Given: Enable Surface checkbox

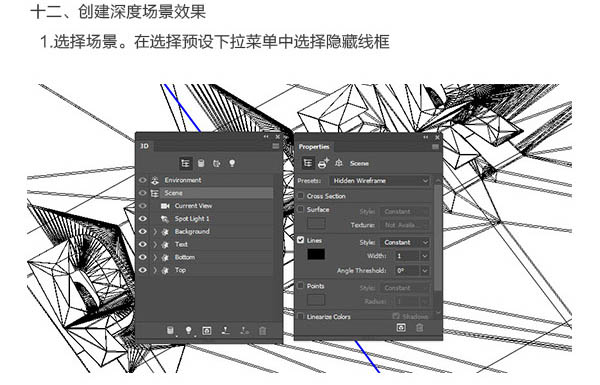Looking at the screenshot, I should (x=301, y=209).
